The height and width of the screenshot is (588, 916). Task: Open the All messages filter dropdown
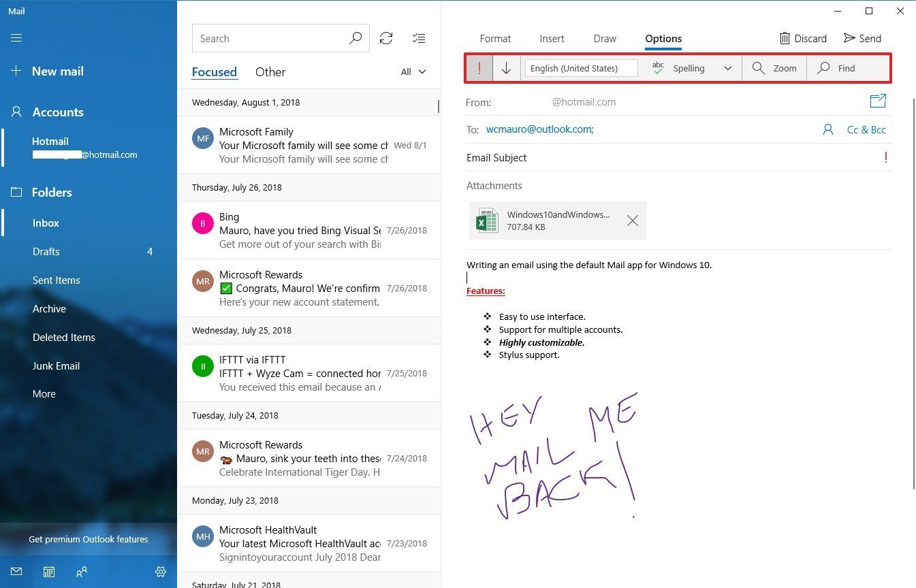tap(413, 71)
